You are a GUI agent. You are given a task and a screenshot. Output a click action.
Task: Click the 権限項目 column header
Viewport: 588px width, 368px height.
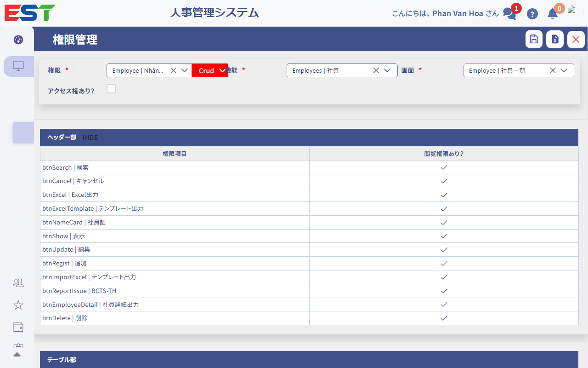[175, 154]
